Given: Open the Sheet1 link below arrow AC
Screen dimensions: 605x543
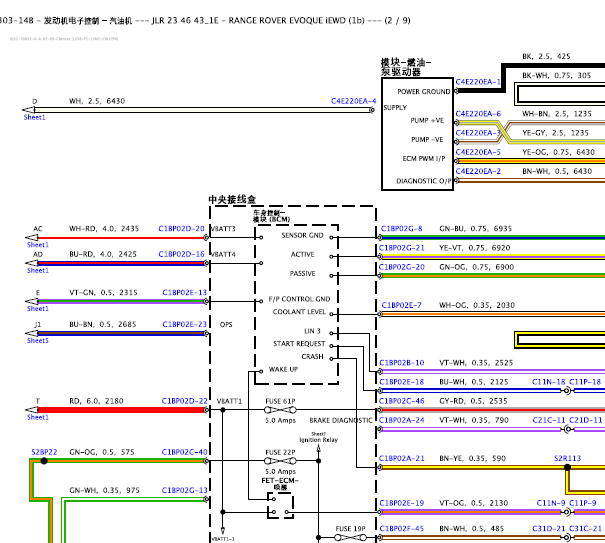Looking at the screenshot, I should click(x=38, y=245).
